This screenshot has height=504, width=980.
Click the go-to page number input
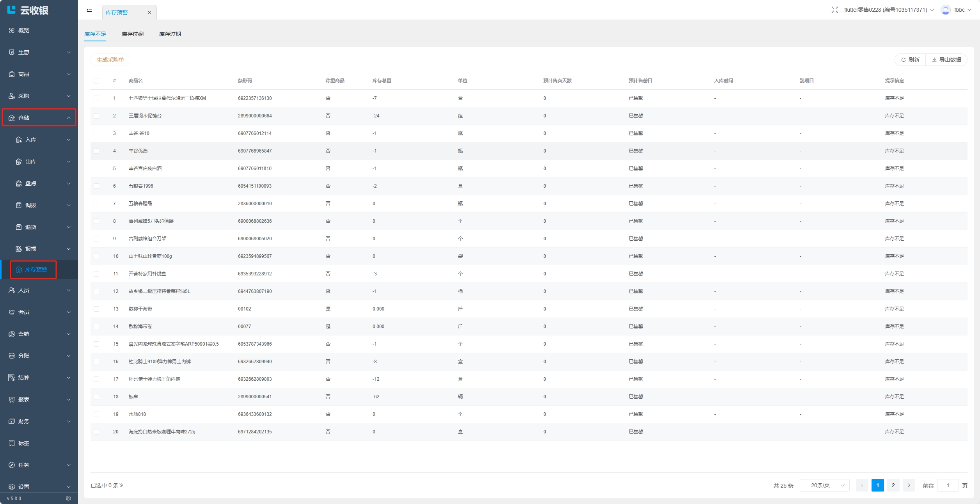pyautogui.click(x=947, y=485)
